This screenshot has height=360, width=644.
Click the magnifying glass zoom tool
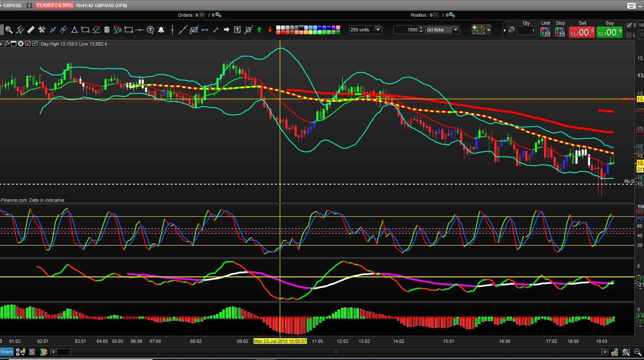tap(9, 30)
